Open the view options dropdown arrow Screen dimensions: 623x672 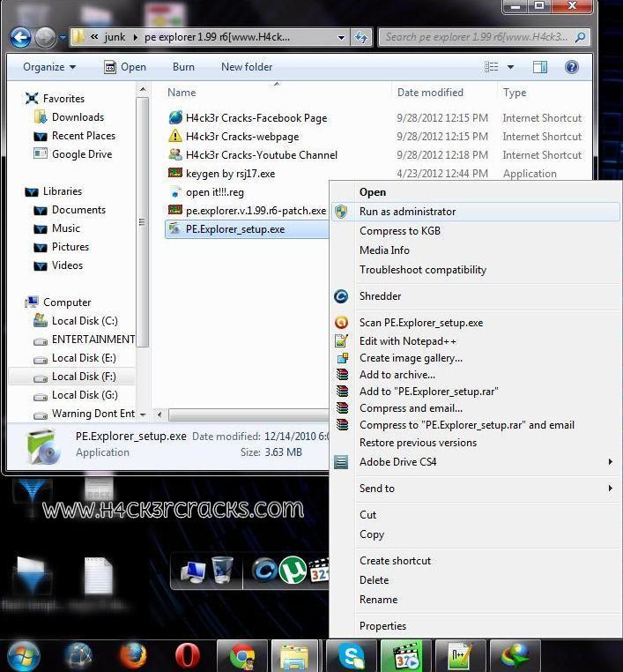510,67
